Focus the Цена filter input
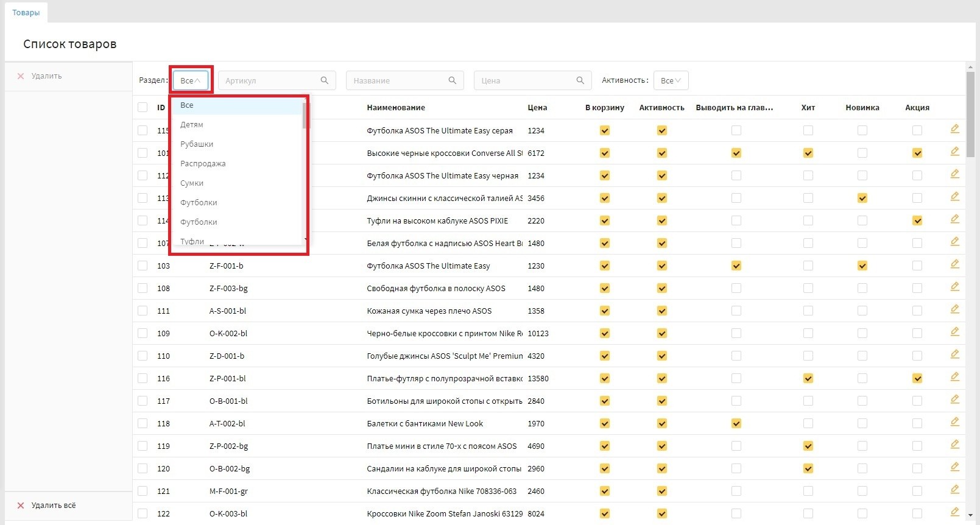 click(x=524, y=80)
